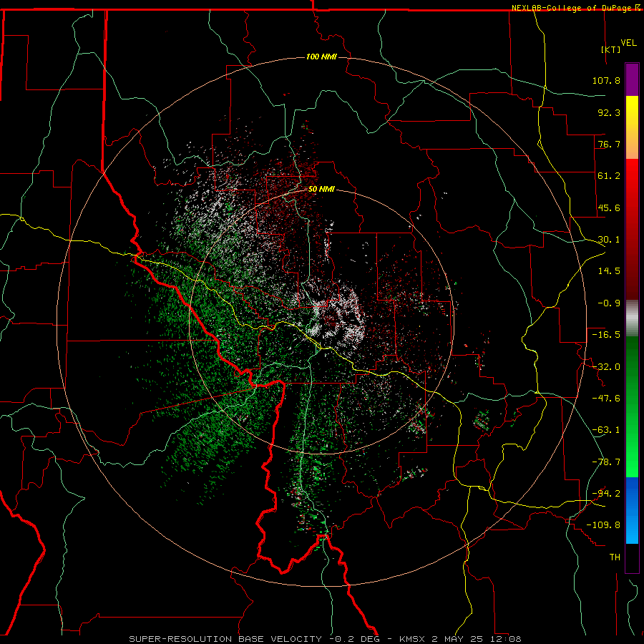Click the VEL legend title

[x=628, y=43]
